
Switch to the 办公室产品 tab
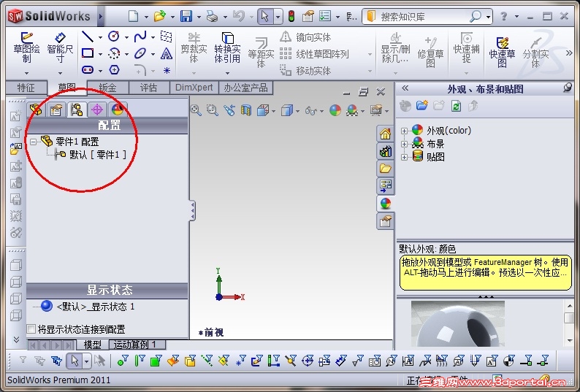[x=245, y=88]
